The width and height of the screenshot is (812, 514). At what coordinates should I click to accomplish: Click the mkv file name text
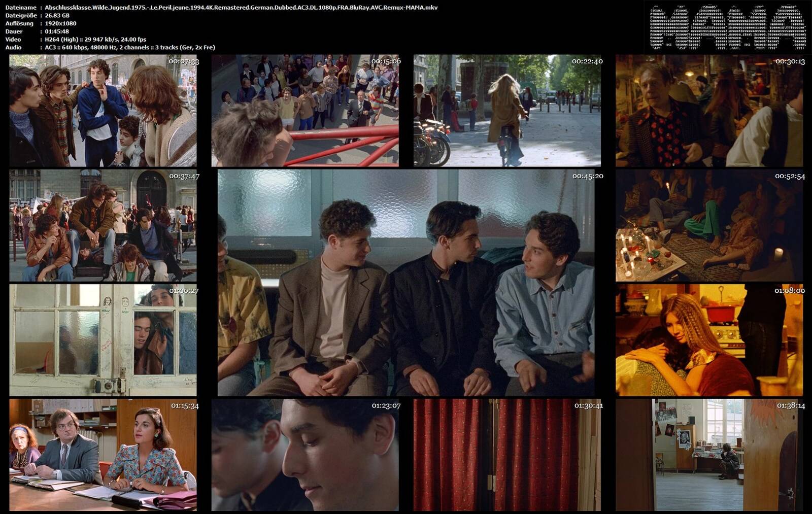[x=241, y=8]
